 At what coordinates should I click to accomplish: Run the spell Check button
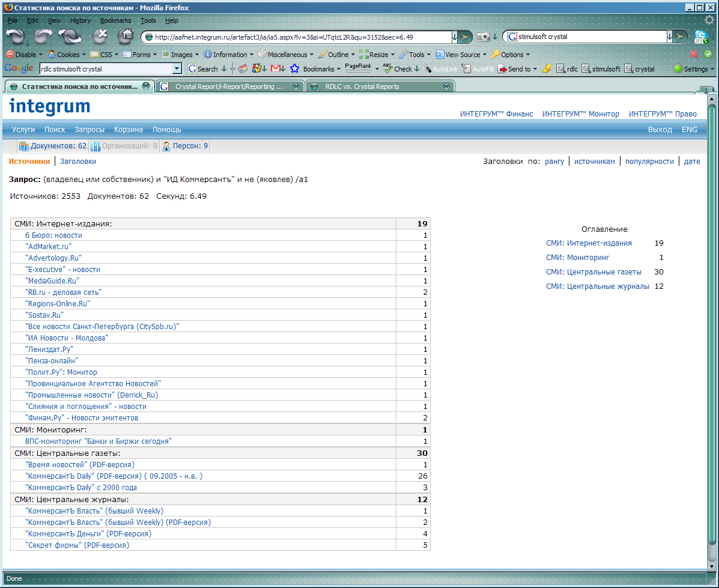[398, 69]
